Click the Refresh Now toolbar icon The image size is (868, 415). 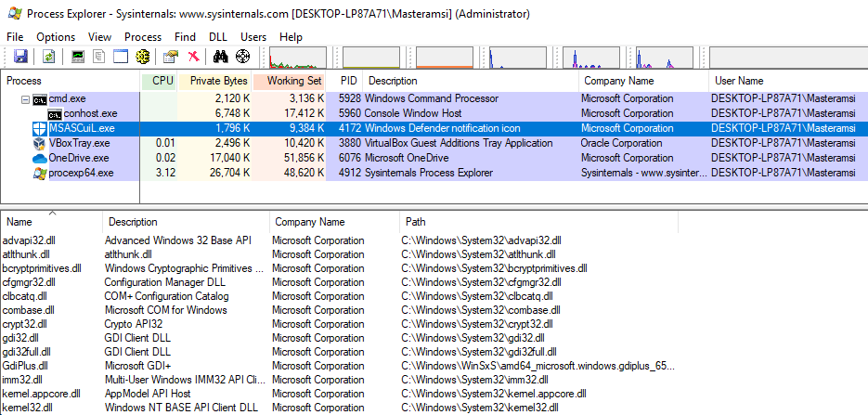[48, 57]
